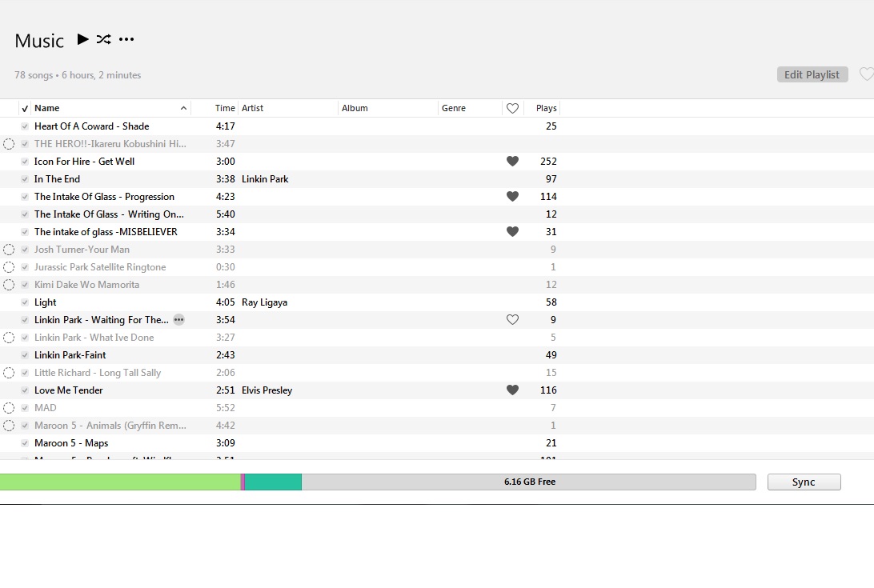Love Linkin Park - Waiting For The... heart outline
The height and width of the screenshot is (588, 874).
point(512,319)
